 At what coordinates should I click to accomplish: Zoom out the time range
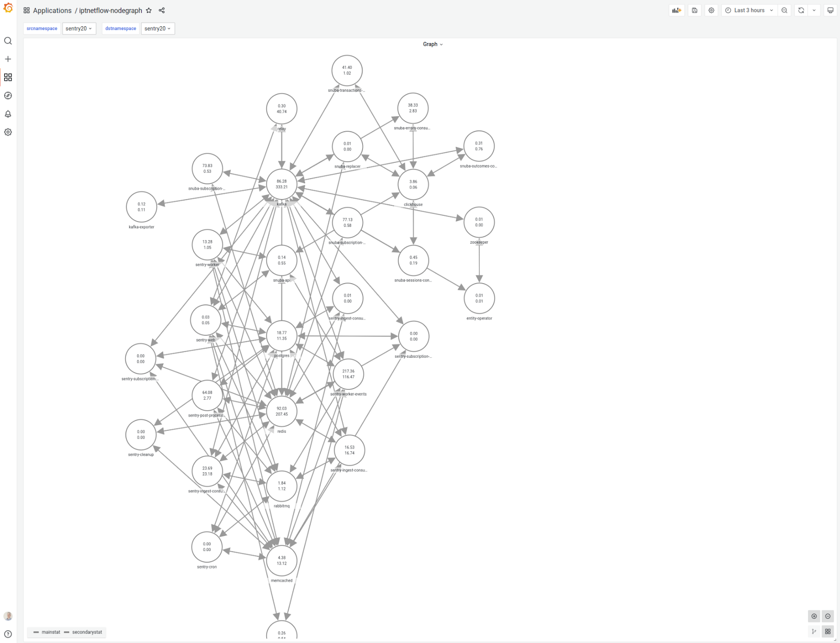pos(784,11)
